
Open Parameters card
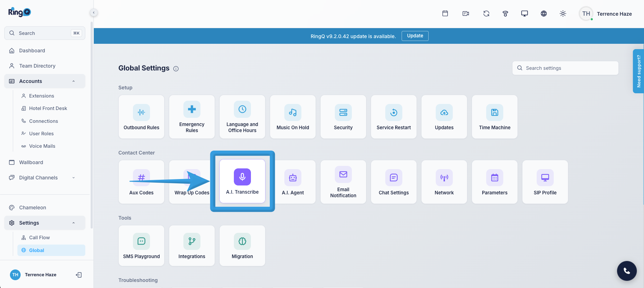(x=495, y=182)
